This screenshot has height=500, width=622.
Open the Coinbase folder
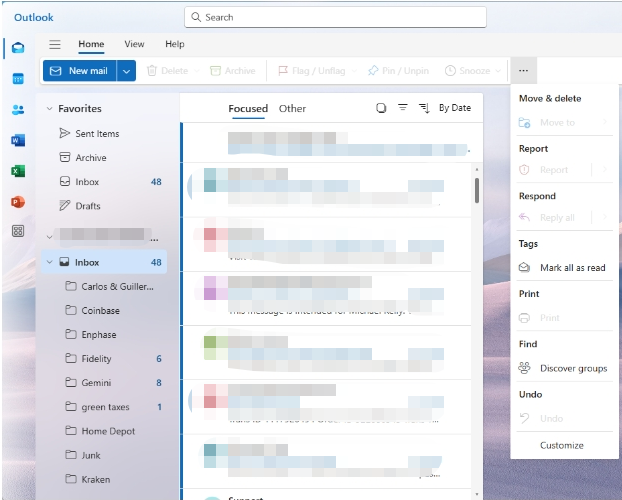(x=104, y=311)
